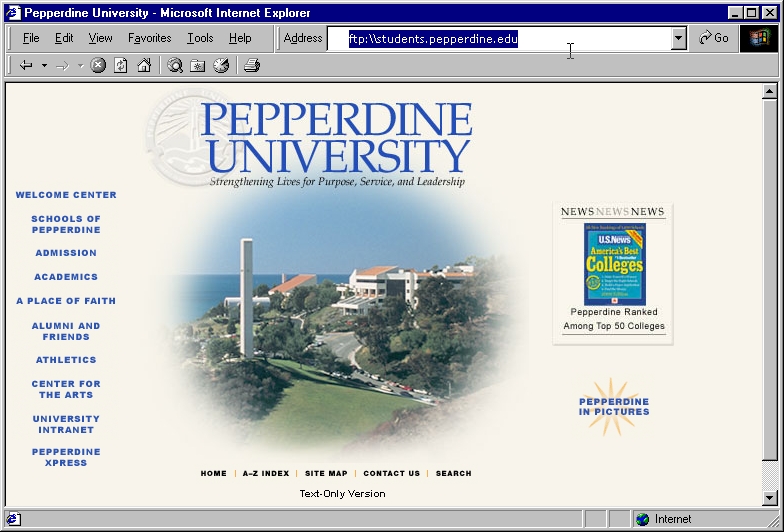Open the Back history dropdown arrow
Viewport: 784px width, 532px height.
pos(44,66)
